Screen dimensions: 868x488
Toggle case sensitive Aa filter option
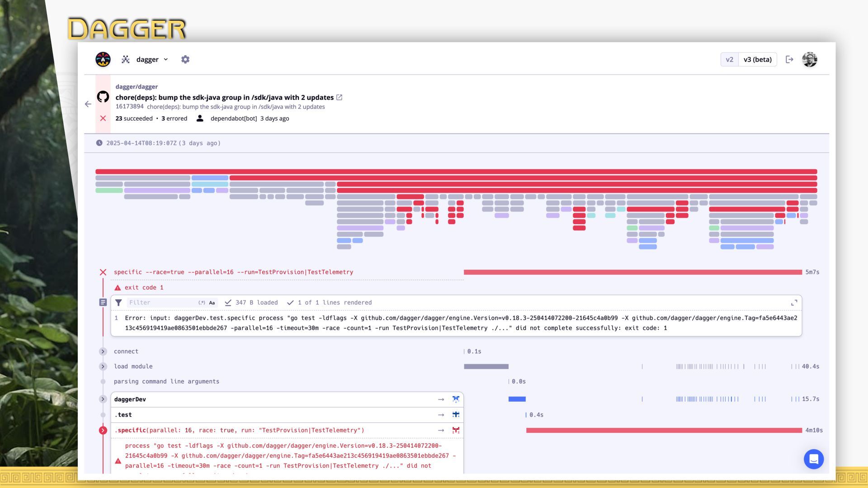pyautogui.click(x=212, y=303)
